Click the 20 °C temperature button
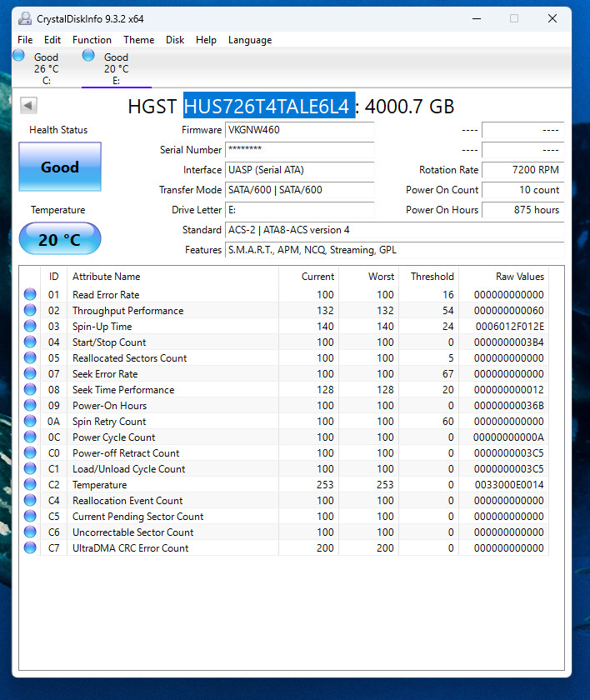 point(60,239)
